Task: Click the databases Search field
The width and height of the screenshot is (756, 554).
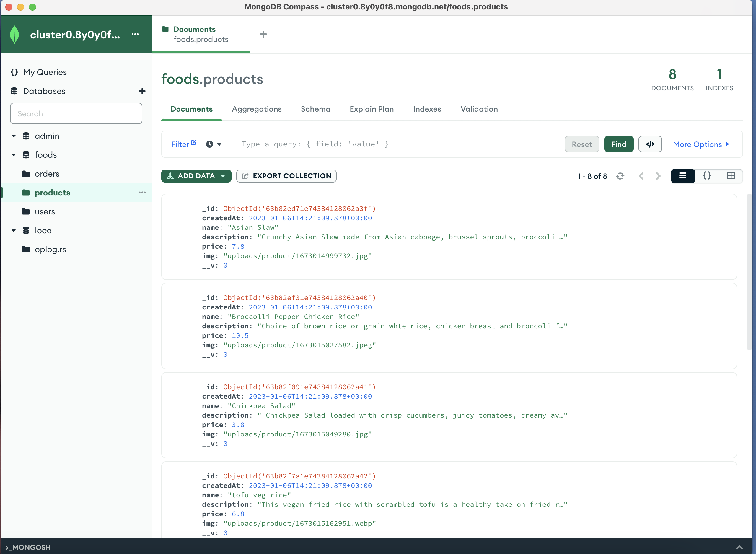Action: 76,114
